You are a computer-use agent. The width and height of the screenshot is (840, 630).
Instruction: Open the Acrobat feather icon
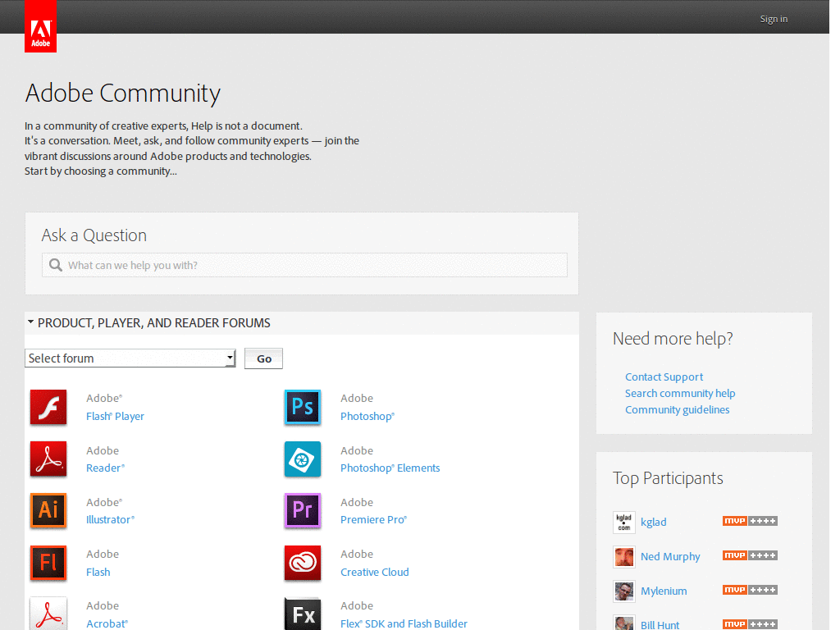[48, 614]
